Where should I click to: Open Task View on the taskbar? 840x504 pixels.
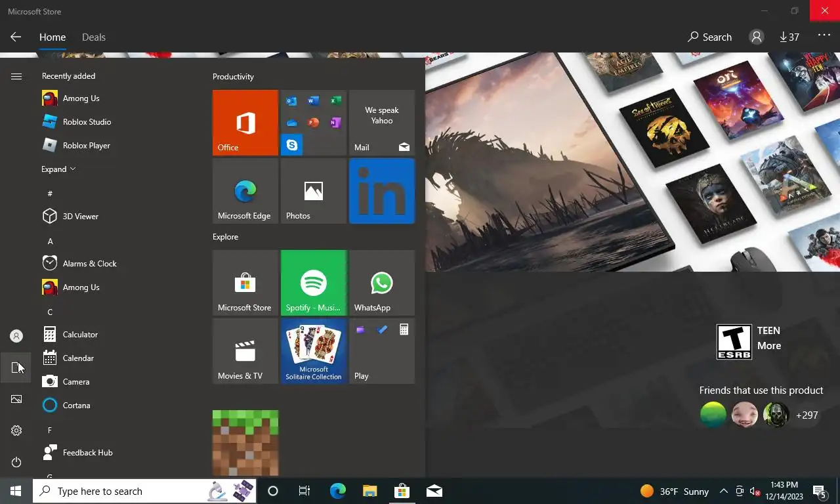point(304,491)
